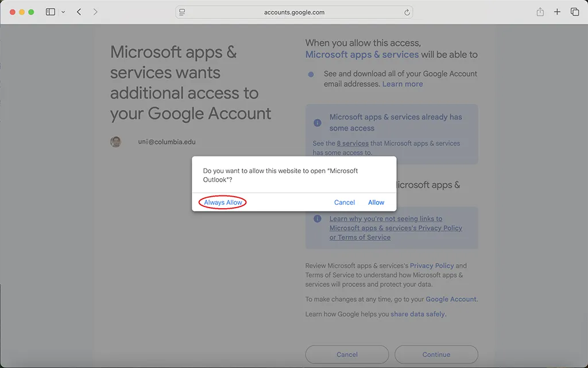The image size is (588, 368).
Task: Click the green fullscreen window button
Action: [31, 12]
